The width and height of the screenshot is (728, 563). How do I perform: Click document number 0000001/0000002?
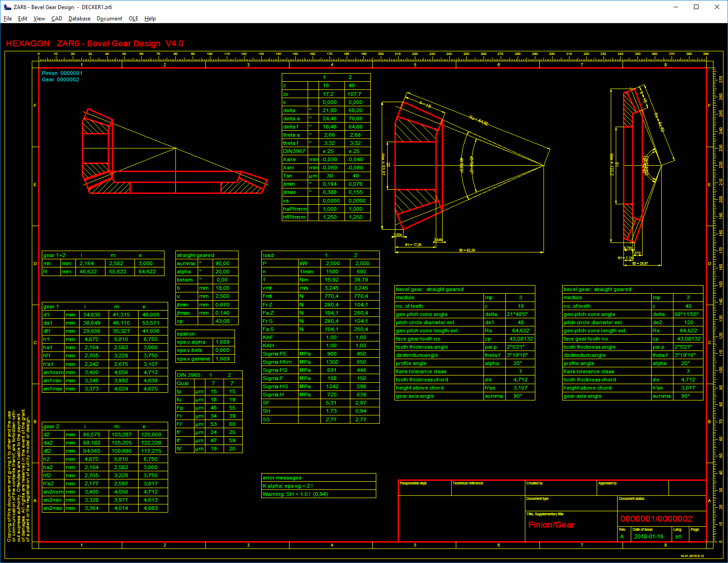click(x=656, y=519)
